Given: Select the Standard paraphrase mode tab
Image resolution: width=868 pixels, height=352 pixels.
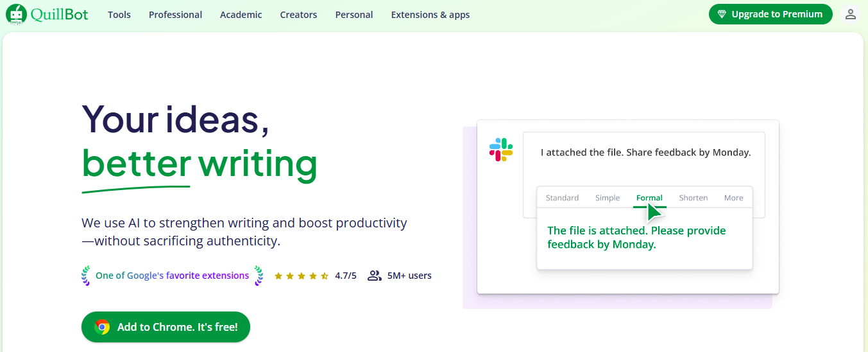Looking at the screenshot, I should click(562, 198).
